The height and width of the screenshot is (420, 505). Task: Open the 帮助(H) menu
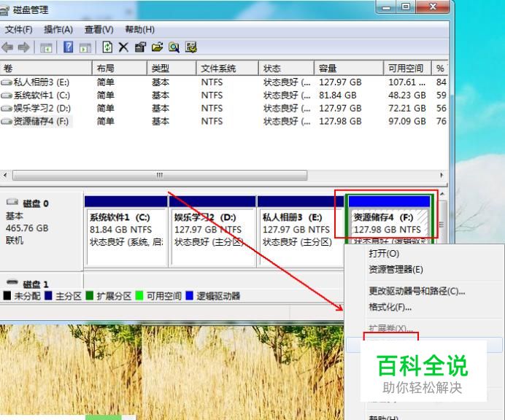pyautogui.click(x=140, y=30)
